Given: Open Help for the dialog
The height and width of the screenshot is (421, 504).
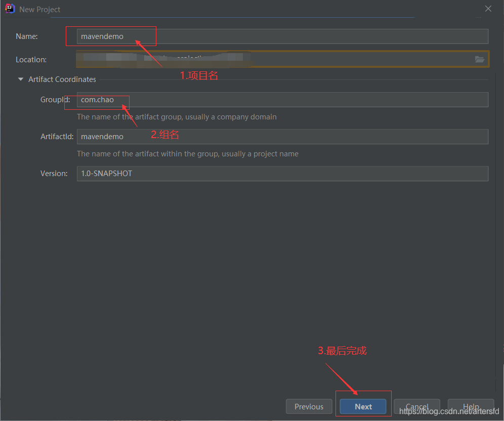Looking at the screenshot, I should [471, 406].
